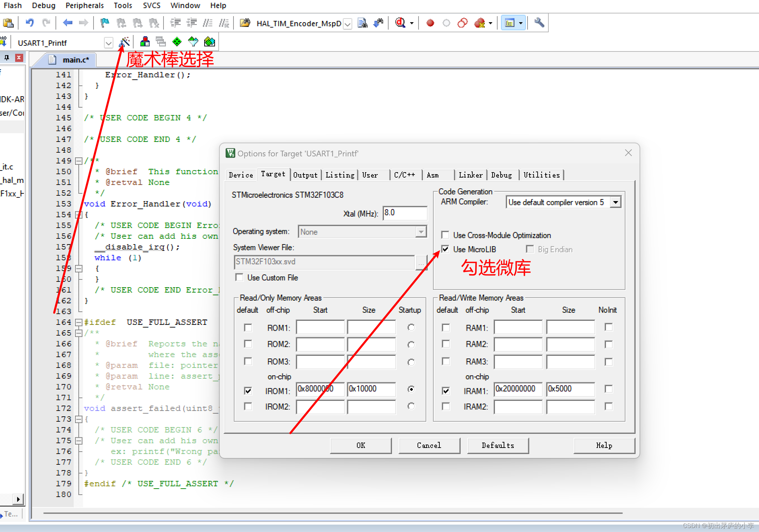Viewport: 759px width, 532px height.
Task: Check Use Custom File option
Action: pyautogui.click(x=239, y=277)
